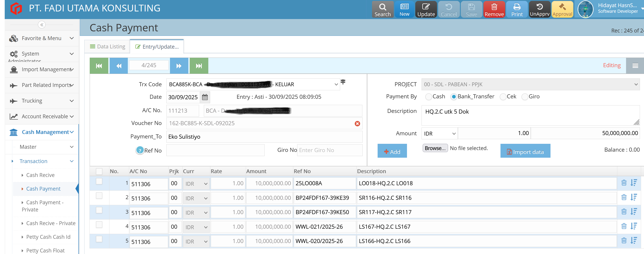The height and width of the screenshot is (254, 644).
Task: Switch to the Data Listing tab
Action: pos(107,47)
